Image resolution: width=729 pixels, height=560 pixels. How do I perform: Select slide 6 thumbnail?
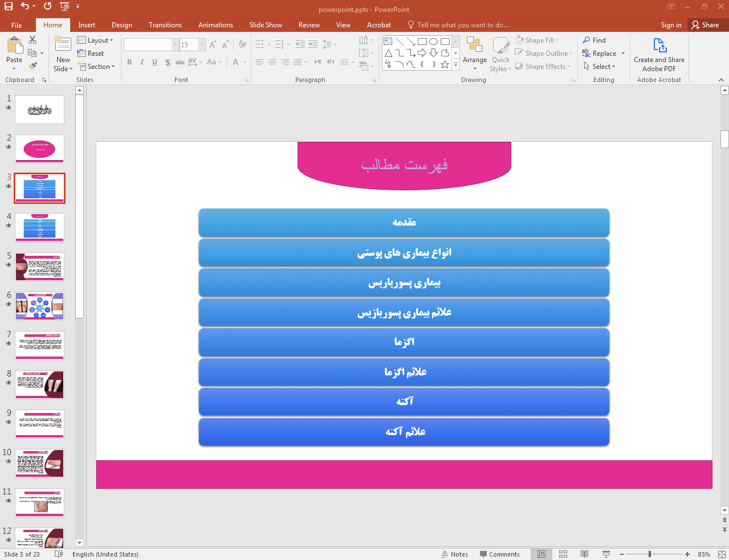point(40,306)
